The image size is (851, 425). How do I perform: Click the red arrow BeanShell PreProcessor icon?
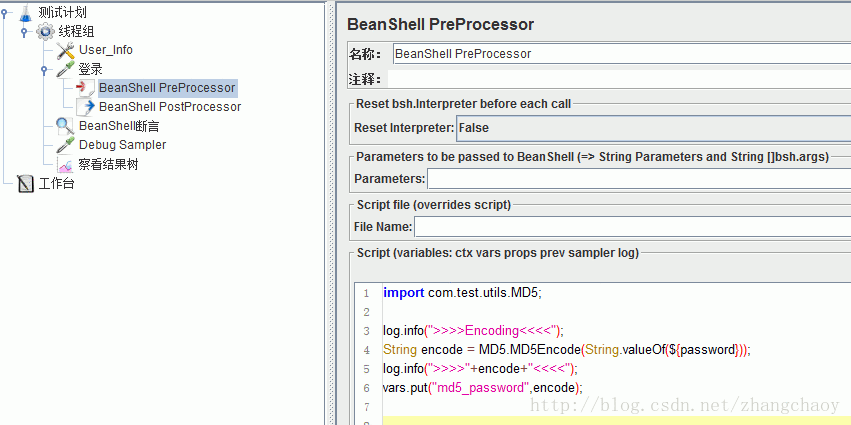(85, 88)
